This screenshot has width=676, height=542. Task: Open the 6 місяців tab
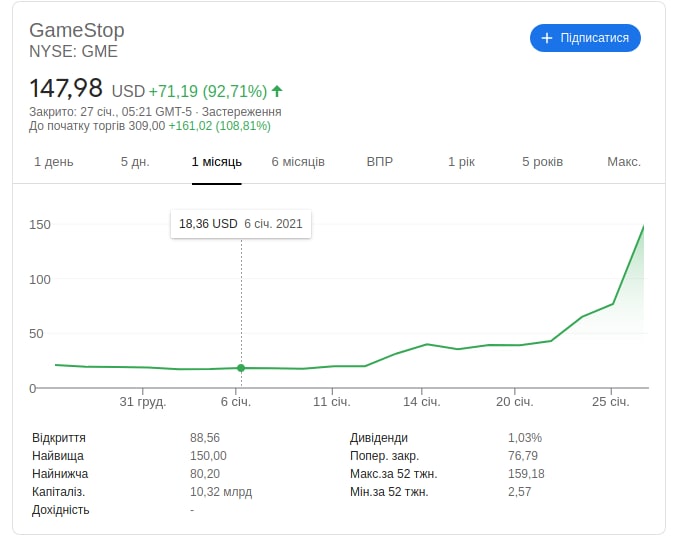298,162
